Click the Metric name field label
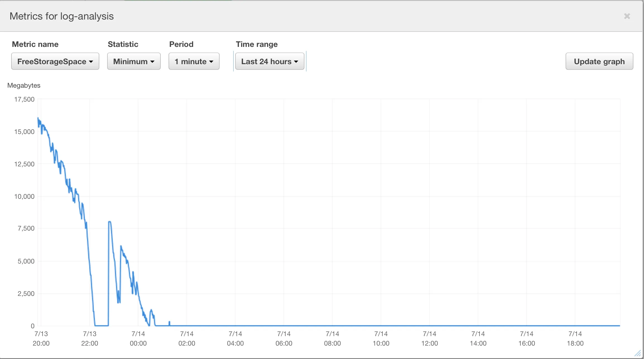The width and height of the screenshot is (644, 359). (35, 44)
